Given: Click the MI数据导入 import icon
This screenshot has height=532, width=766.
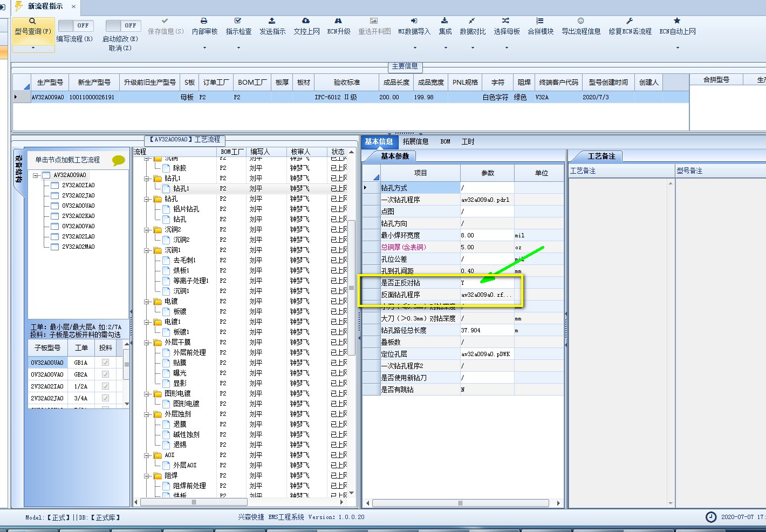Looking at the screenshot, I should click(x=414, y=21).
